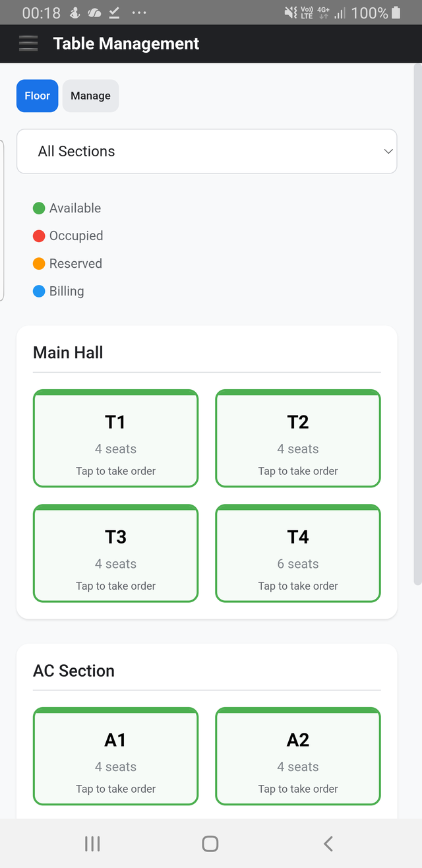Choose the 6-seat table T4
This screenshot has height=868, width=422.
click(x=298, y=553)
